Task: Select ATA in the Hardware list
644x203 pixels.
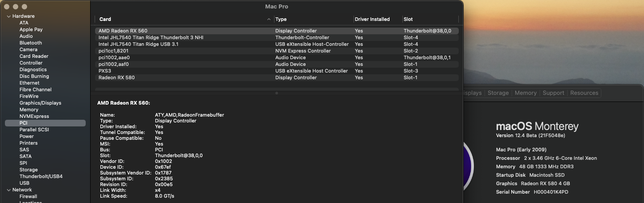Action: pyautogui.click(x=24, y=23)
